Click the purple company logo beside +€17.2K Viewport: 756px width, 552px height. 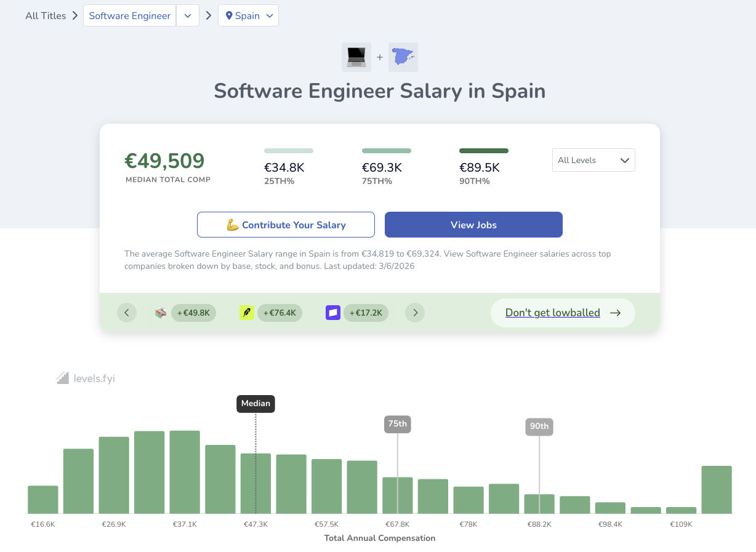pyautogui.click(x=333, y=313)
